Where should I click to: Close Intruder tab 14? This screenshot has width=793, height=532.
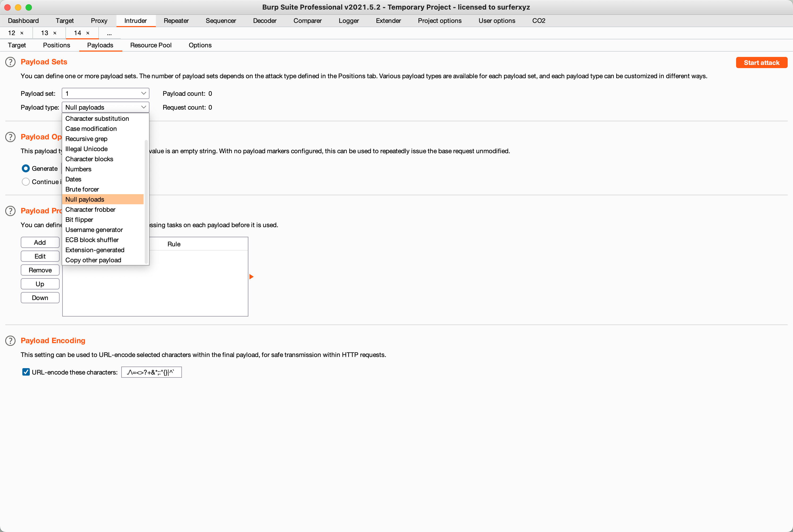(x=88, y=33)
